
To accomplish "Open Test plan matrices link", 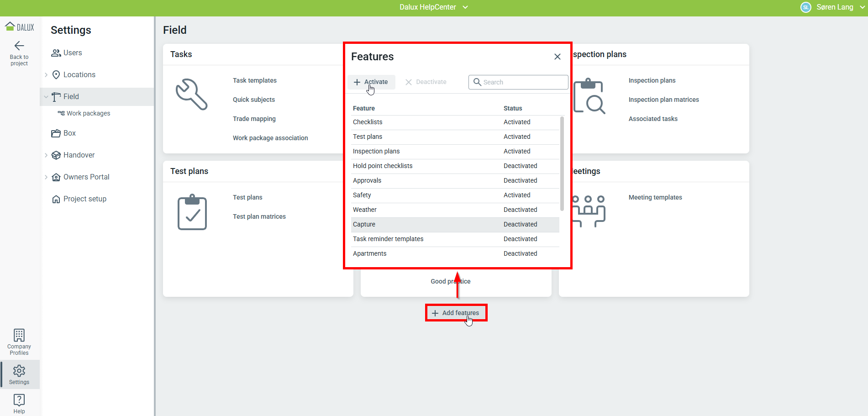I will (259, 216).
